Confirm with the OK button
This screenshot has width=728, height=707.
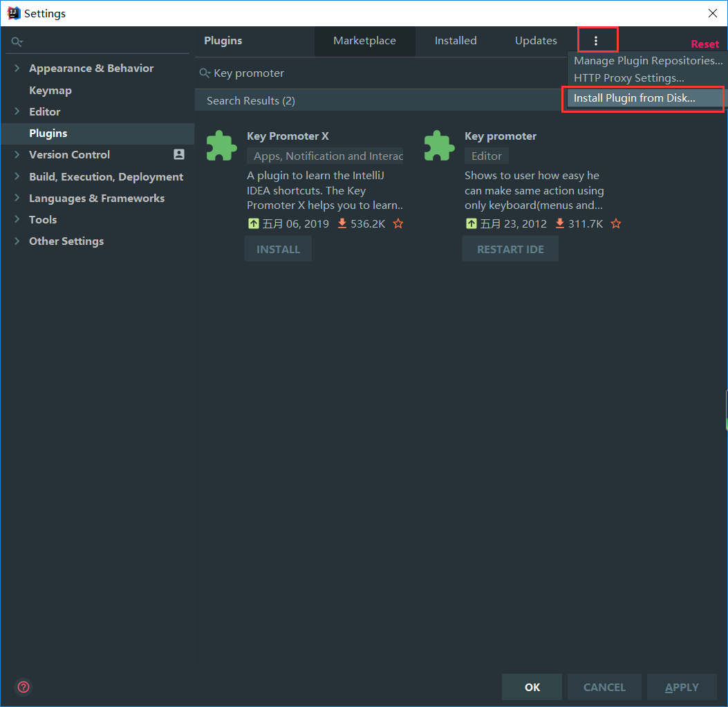click(x=532, y=687)
